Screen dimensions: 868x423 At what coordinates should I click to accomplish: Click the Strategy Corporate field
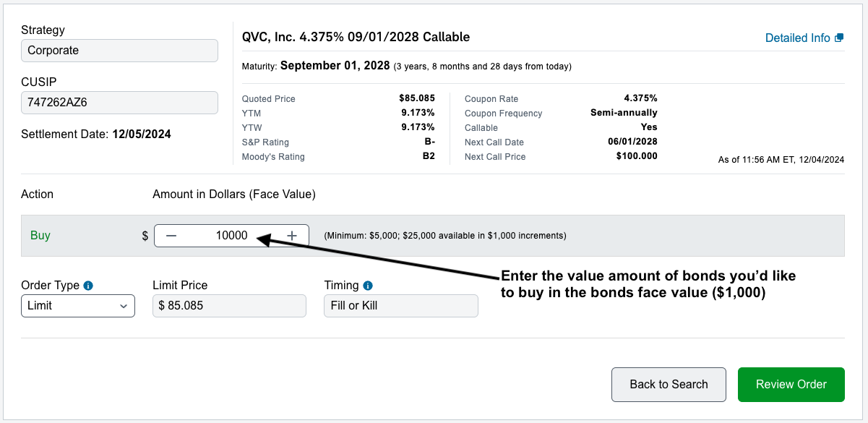coord(119,51)
